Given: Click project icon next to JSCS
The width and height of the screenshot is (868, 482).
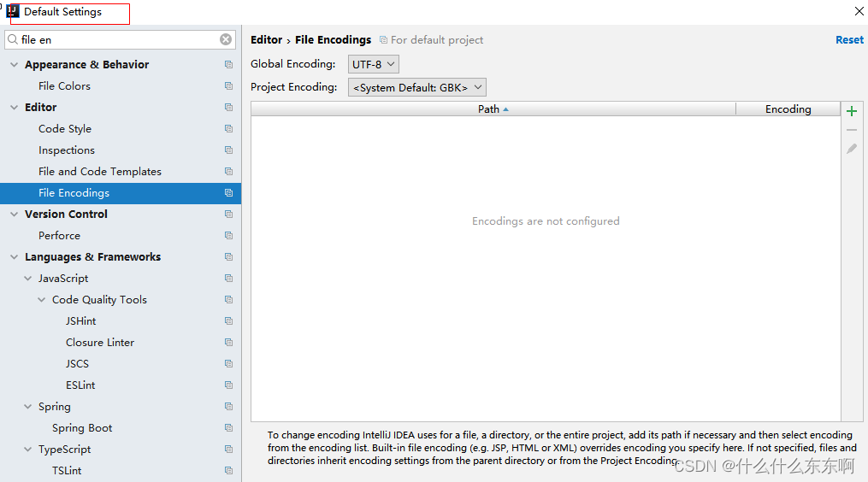Looking at the screenshot, I should 228,363.
